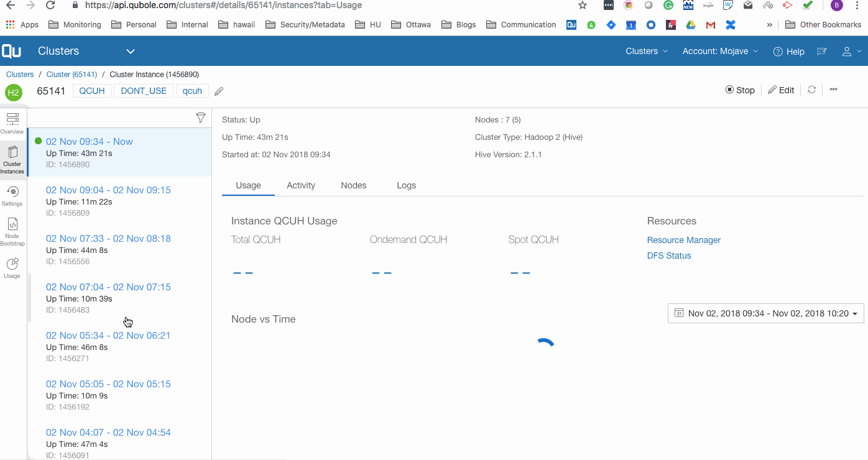Select instance 02 Nov 07:33 - 08:18
Viewport: 868px width, 460px height.
(x=119, y=249)
